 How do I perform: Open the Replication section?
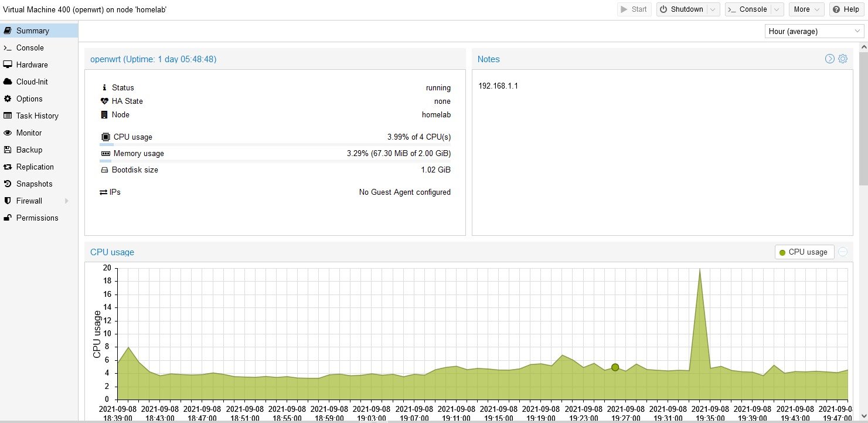pyautogui.click(x=35, y=167)
